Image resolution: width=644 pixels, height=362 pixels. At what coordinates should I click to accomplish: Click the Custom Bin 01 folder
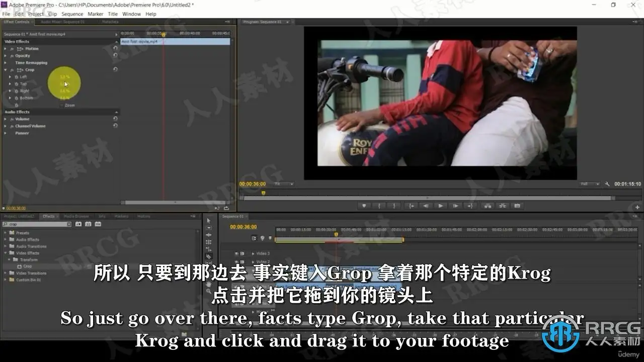(x=29, y=280)
